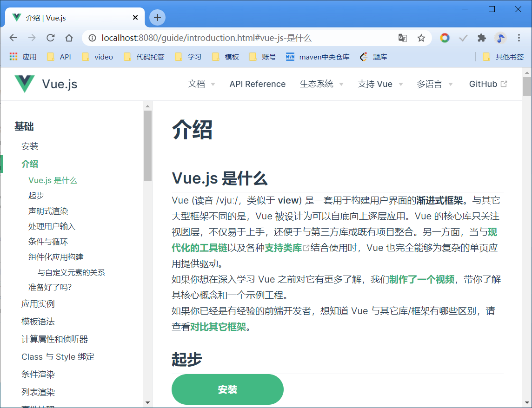Click the 起步 heading in content
Viewport: 532px width, 408px height.
[186, 359]
